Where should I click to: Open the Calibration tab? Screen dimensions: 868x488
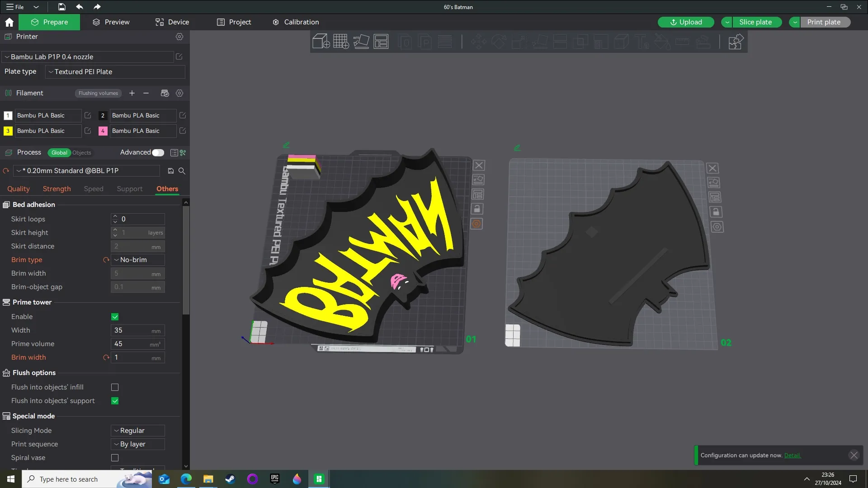(296, 22)
